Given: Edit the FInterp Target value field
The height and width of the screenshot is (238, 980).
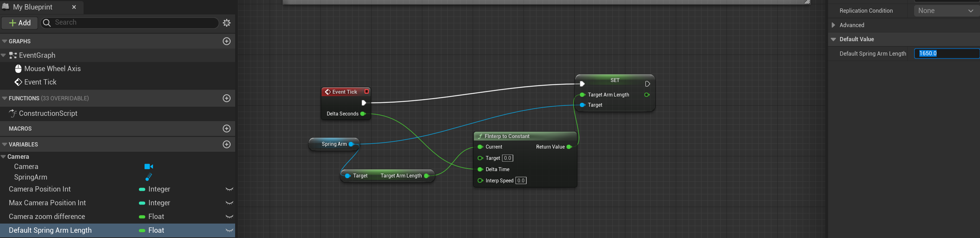Looking at the screenshot, I should click(508, 158).
